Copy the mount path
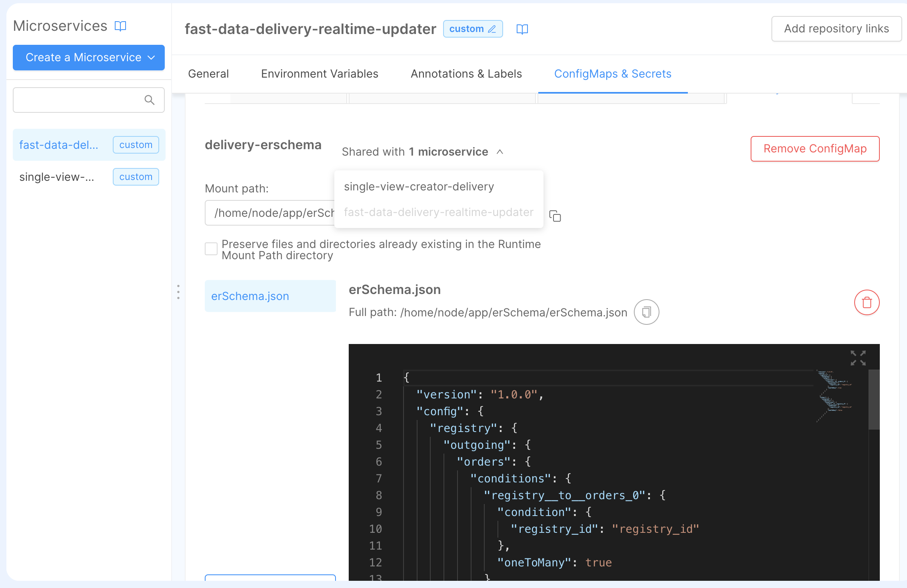This screenshot has height=588, width=907. 555,216
